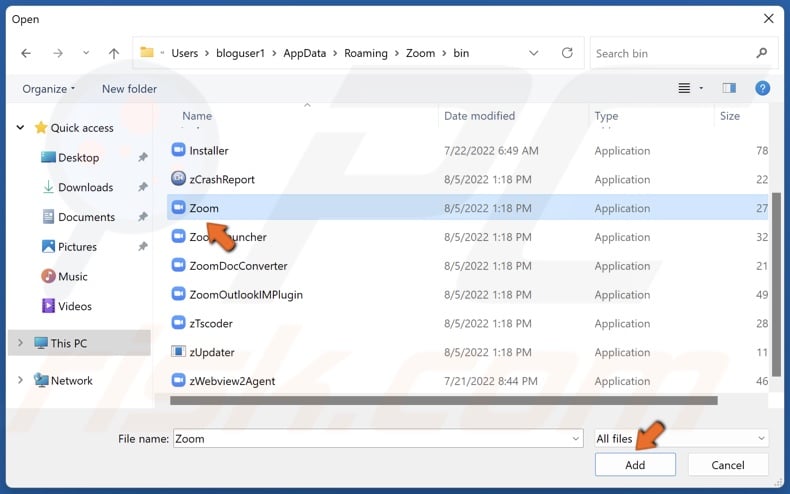Viewport: 790px width, 494px height.
Task: Expand the This PC node
Action: click(x=20, y=343)
